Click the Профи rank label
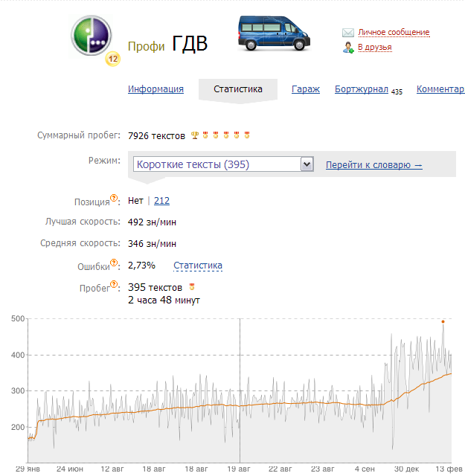This screenshot has height=476, width=465. pyautogui.click(x=146, y=46)
